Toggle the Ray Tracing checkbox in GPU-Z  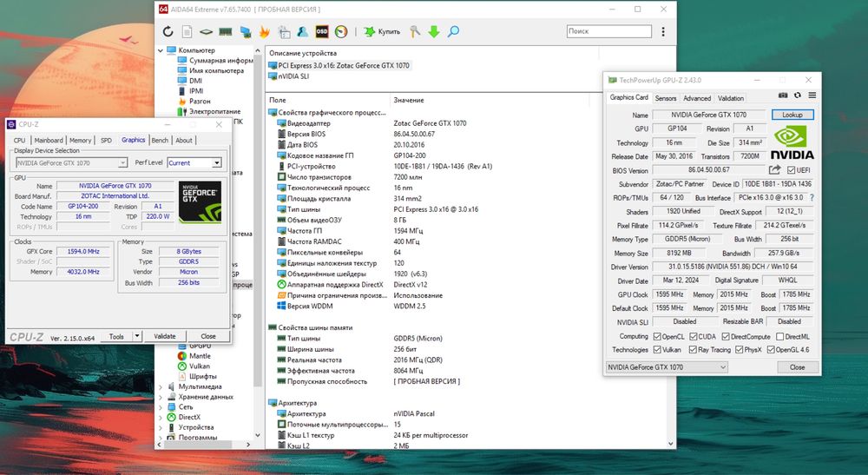[x=693, y=350]
